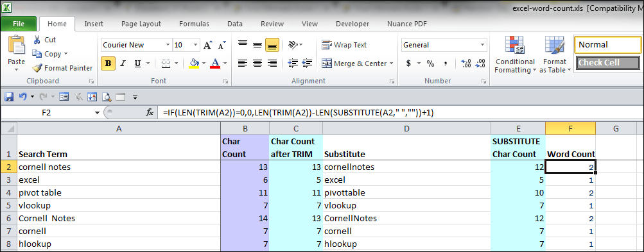Click the Paste clipboard icon
The height and width of the screenshot is (252, 644).
click(x=17, y=44)
